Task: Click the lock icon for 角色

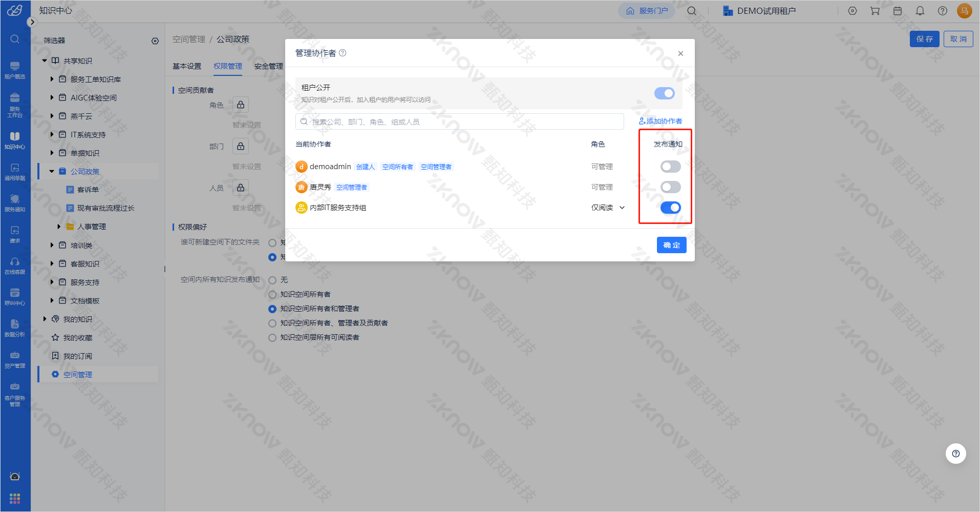Action: [x=241, y=105]
